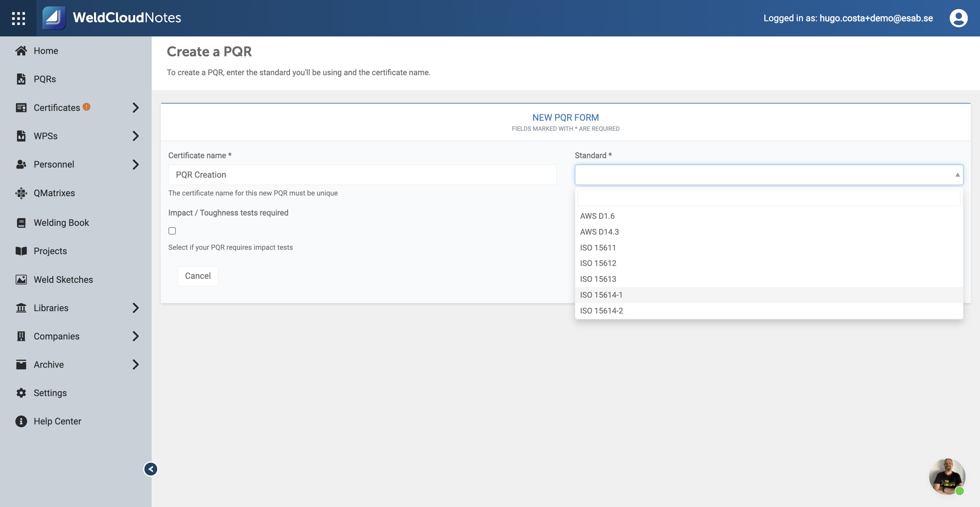980x507 pixels.
Task: Open QMatrixes from the sidebar
Action: point(54,193)
